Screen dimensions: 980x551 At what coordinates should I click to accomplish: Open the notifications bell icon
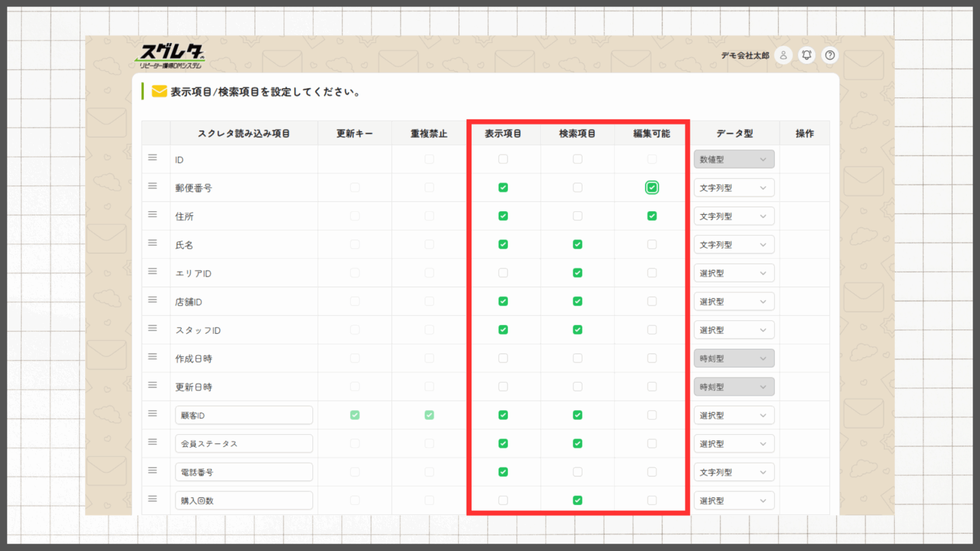click(807, 55)
